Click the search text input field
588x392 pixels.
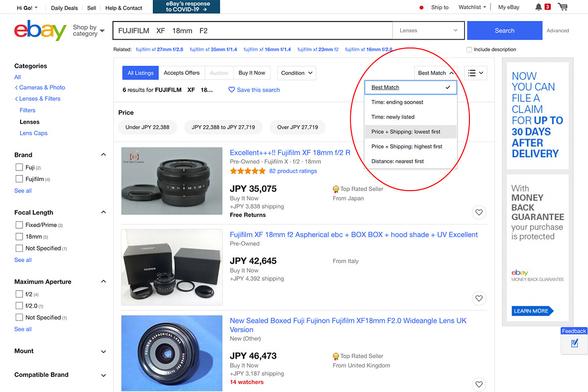point(252,30)
